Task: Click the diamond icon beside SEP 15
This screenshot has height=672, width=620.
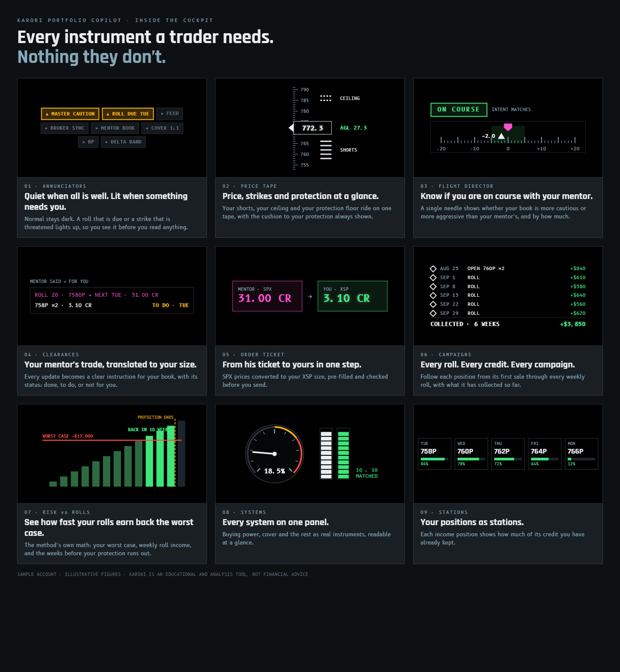Action: pyautogui.click(x=433, y=296)
